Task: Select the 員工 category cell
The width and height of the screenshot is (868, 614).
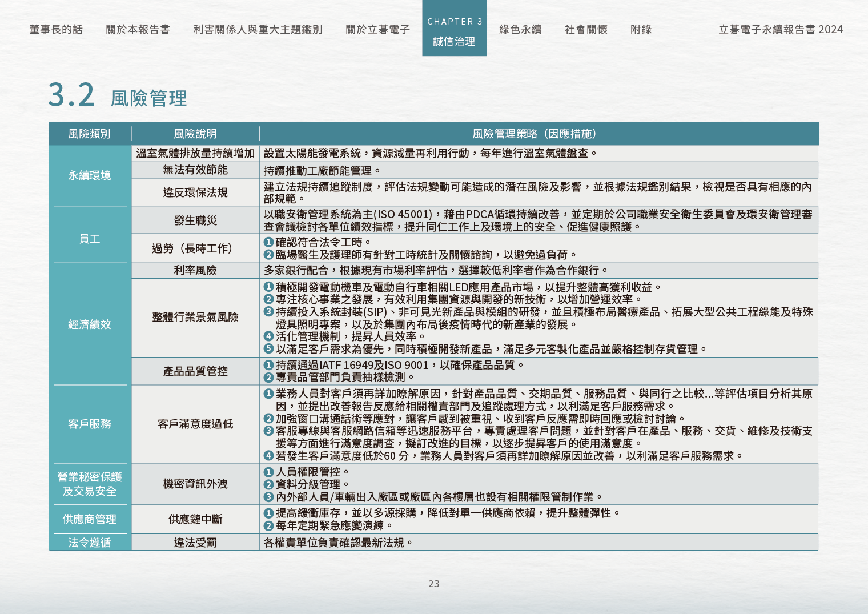Action: (90, 239)
